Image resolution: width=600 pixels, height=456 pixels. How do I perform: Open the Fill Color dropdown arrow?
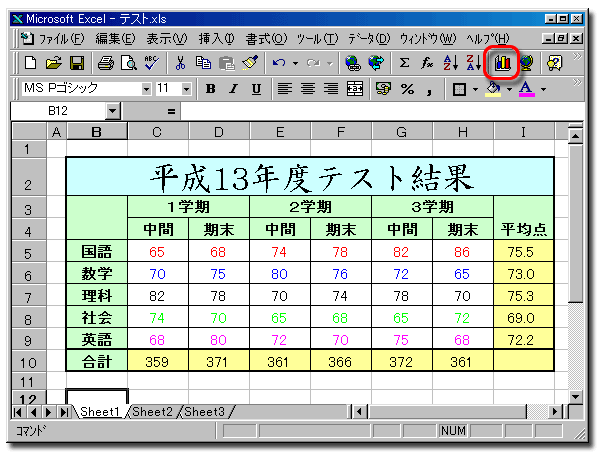[x=509, y=89]
